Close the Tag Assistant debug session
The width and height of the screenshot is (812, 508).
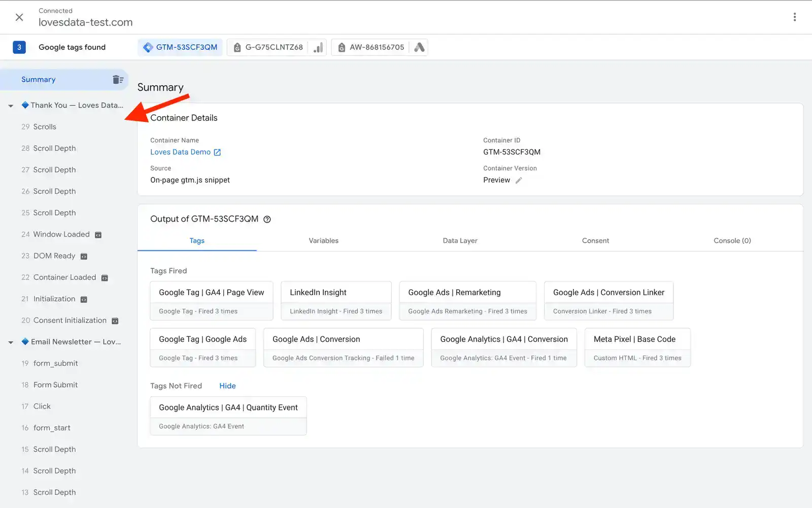19,17
